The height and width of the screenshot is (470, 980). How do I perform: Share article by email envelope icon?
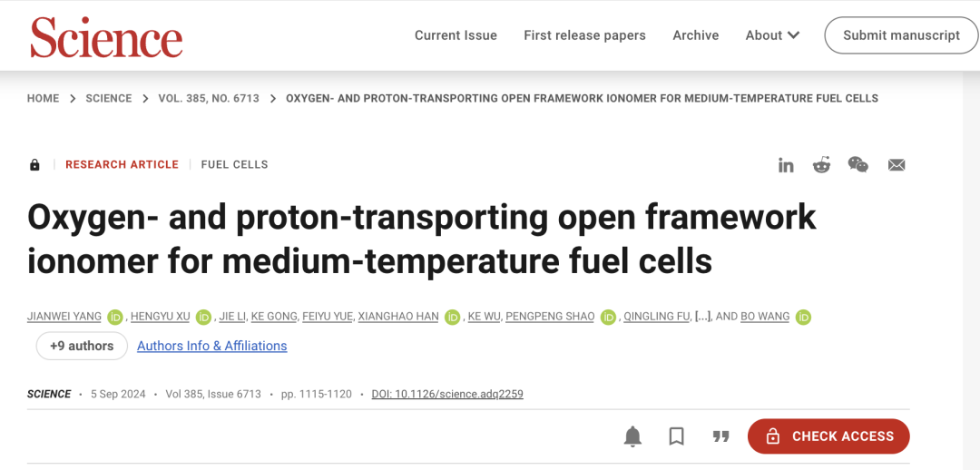tap(897, 165)
